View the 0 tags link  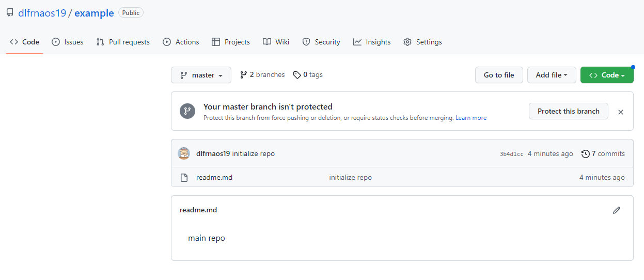point(308,75)
